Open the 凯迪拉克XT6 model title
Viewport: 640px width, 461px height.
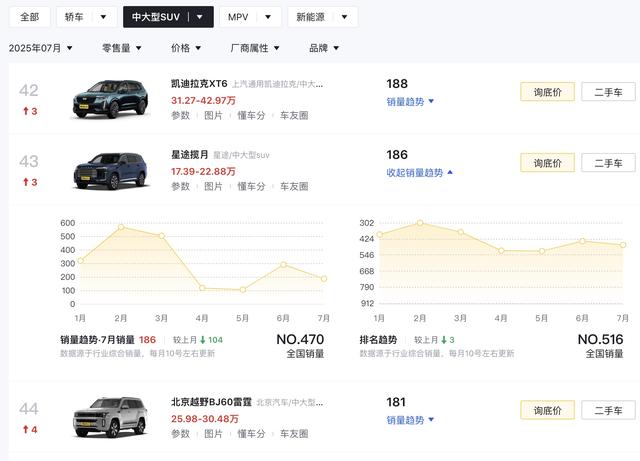point(199,84)
